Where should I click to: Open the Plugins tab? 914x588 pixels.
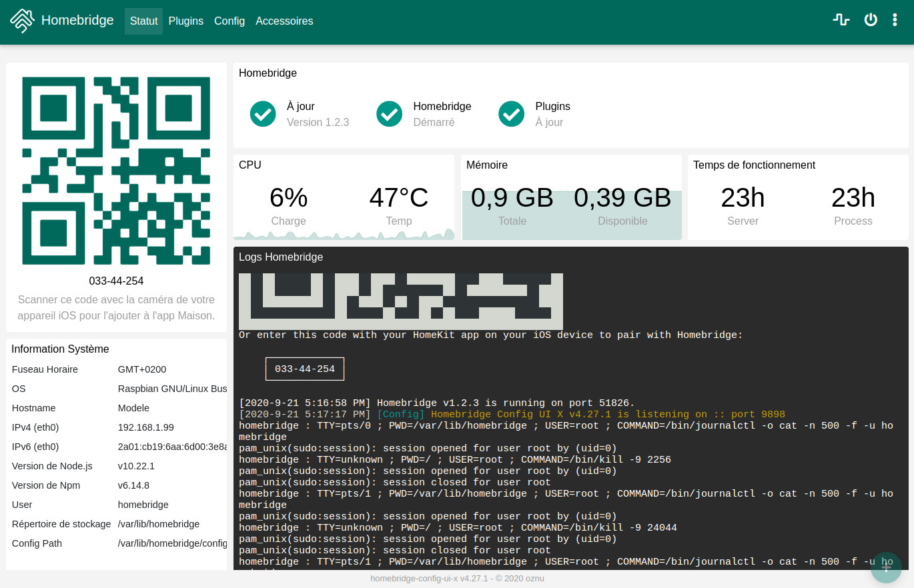click(185, 21)
